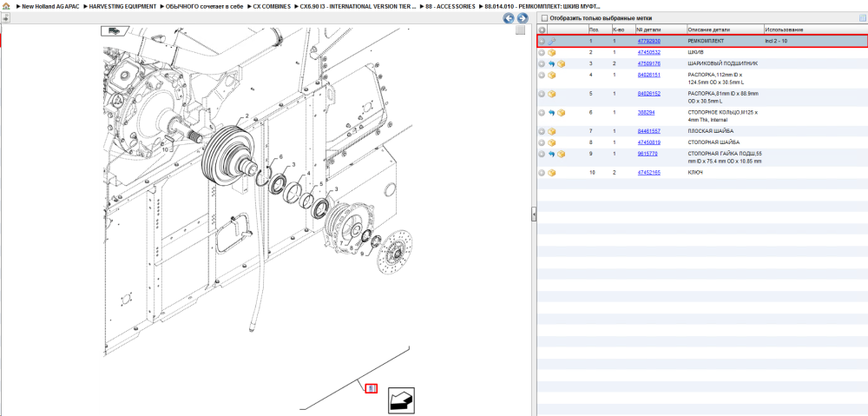The image size is (868, 416).
Task: Click the box icon in ШКИВ row
Action: (552, 53)
